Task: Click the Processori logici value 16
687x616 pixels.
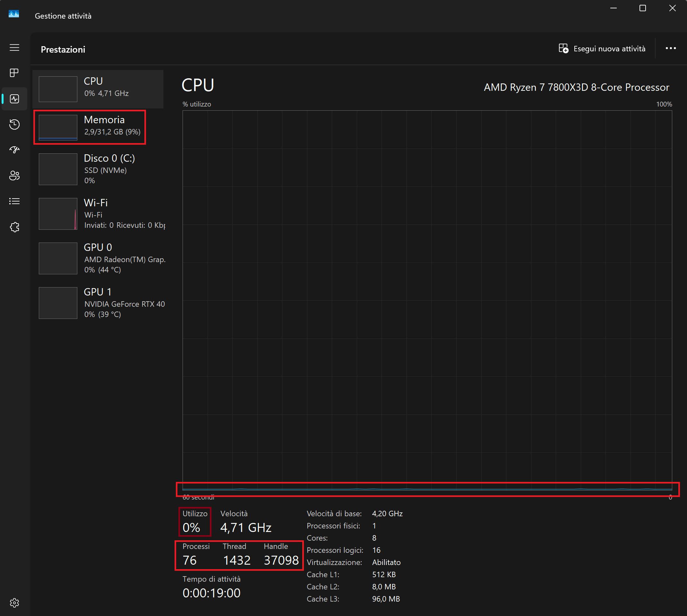Action: (x=376, y=550)
